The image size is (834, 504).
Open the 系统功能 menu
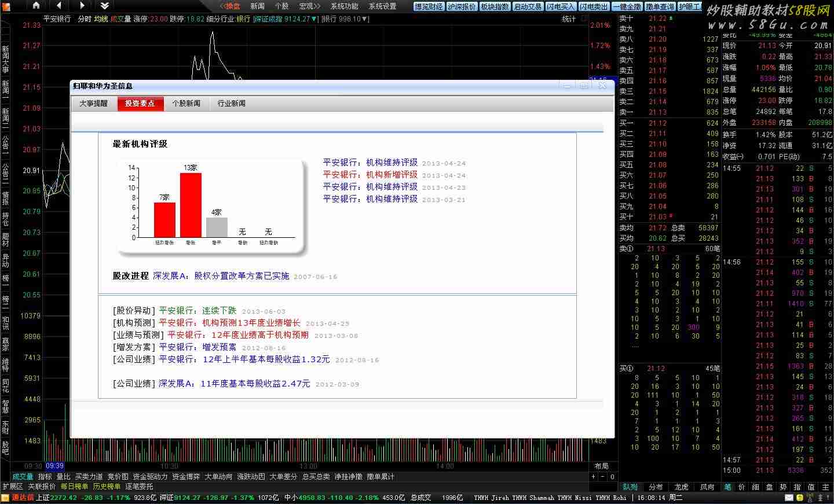pos(344,6)
